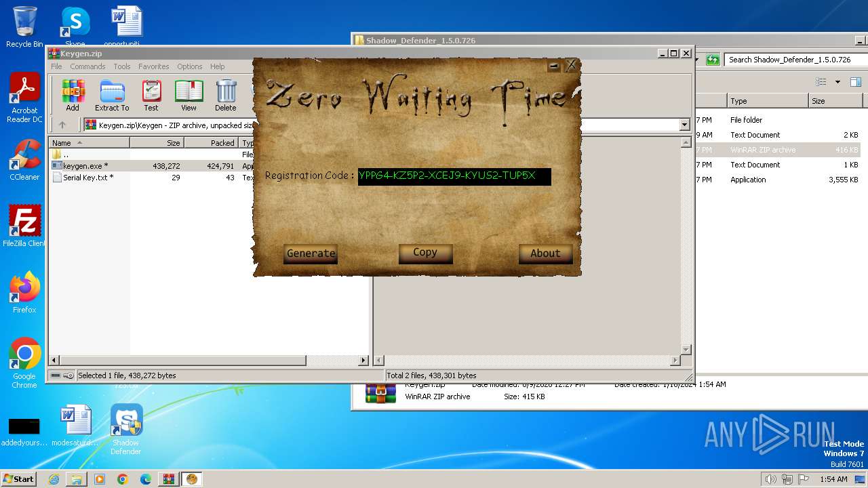Open Acrobat Reader DC desktop shortcut
This screenshot has height=488, width=868.
[x=24, y=98]
